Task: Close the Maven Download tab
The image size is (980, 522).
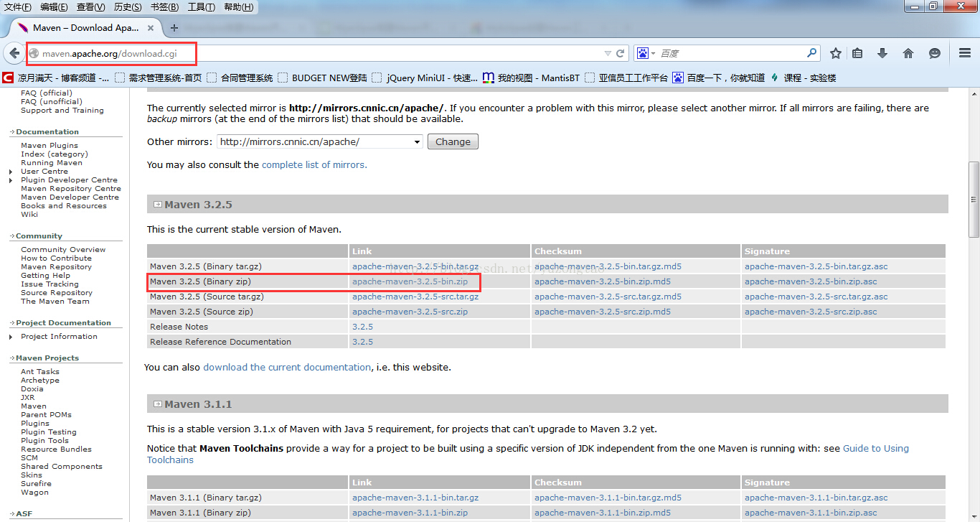Action: coord(151,28)
